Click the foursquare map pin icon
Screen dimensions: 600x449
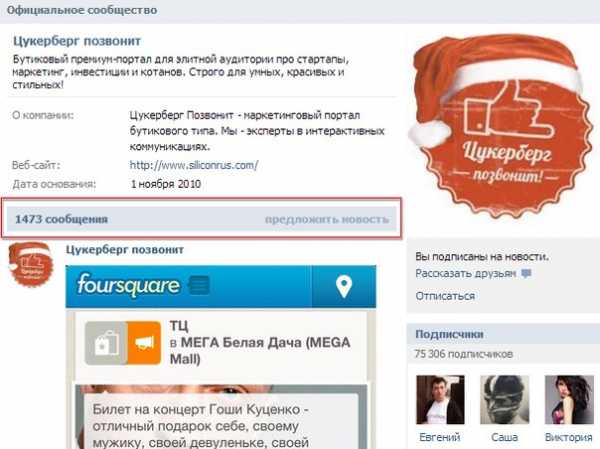344,286
